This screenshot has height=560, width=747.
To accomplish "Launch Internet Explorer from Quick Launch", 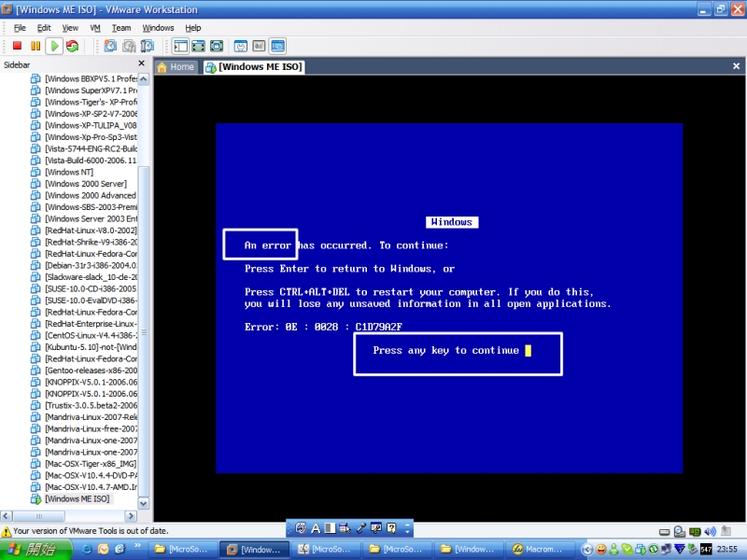I will [88, 549].
